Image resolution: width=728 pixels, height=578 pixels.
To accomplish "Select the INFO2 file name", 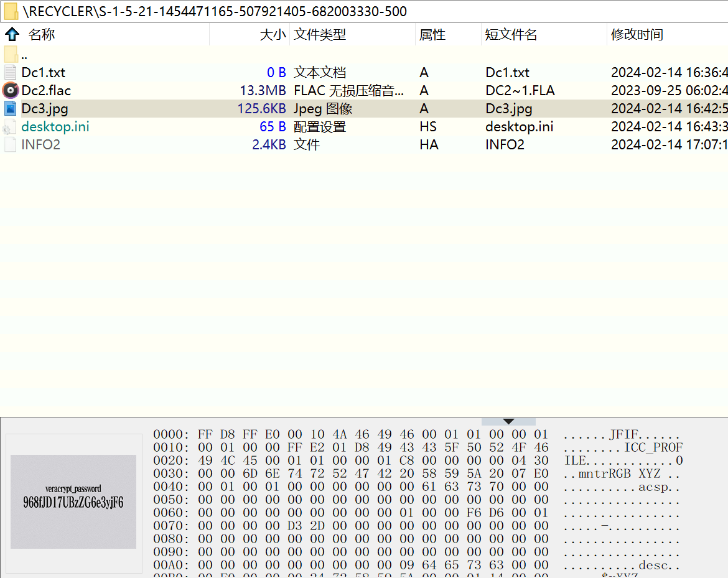I will click(41, 145).
